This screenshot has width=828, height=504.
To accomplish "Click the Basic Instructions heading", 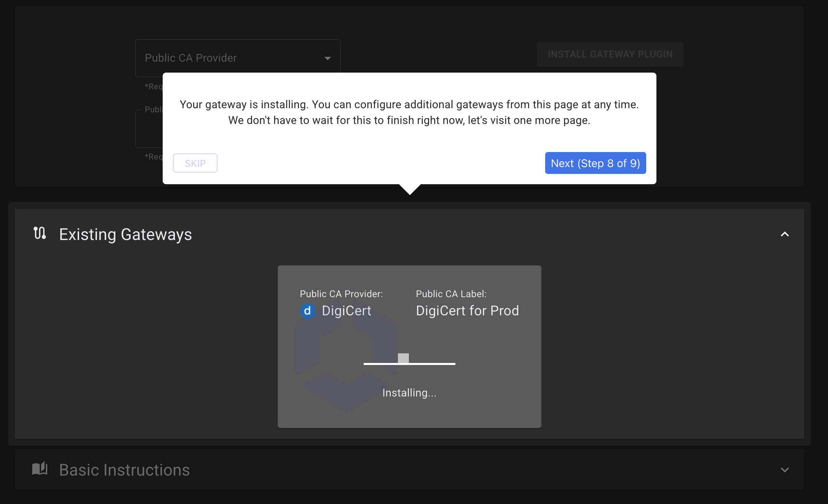I will [x=124, y=470].
